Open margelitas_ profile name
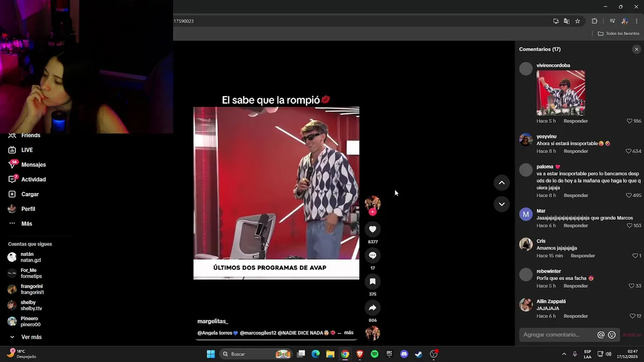The width and height of the screenshot is (644, 362). tap(213, 321)
